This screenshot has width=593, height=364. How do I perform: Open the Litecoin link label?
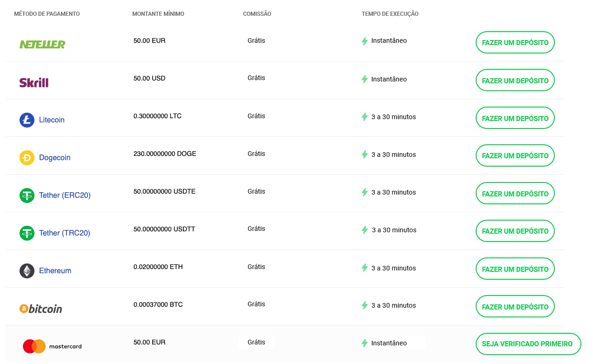[52, 120]
